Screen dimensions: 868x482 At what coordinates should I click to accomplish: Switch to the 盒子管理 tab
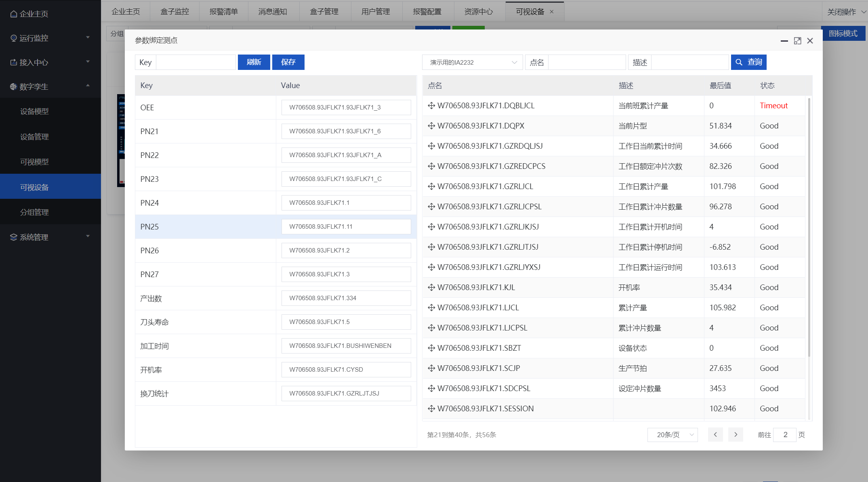click(x=324, y=12)
